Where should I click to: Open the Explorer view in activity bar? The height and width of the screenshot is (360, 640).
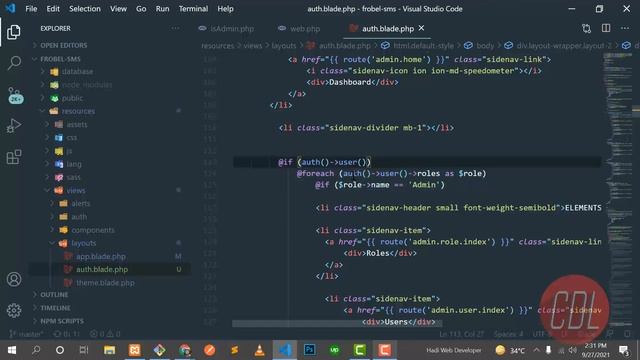tap(13, 32)
